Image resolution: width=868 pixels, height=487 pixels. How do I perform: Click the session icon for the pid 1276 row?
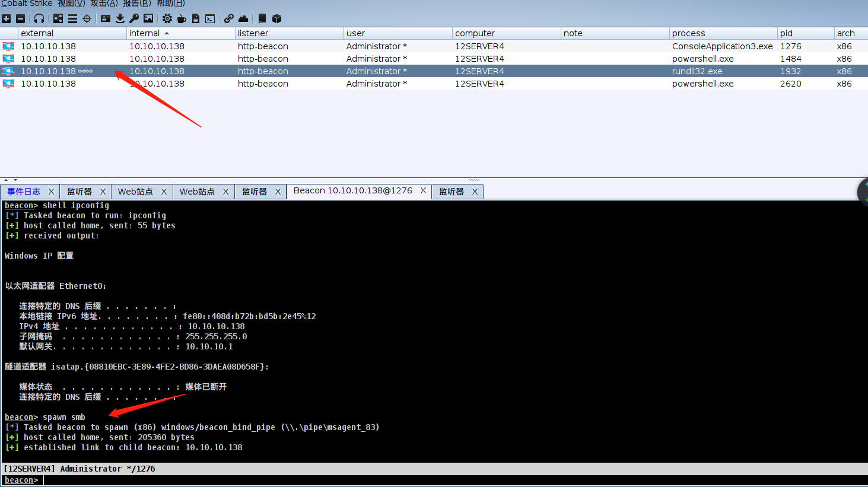pos(8,46)
